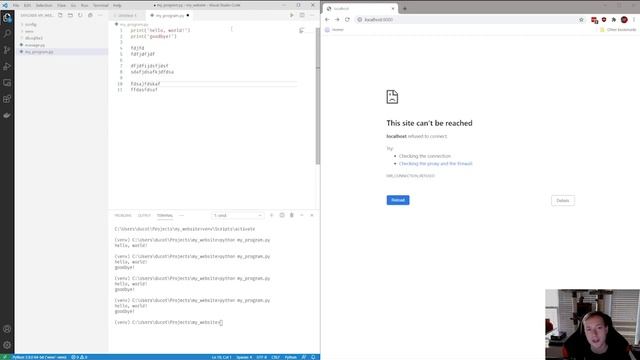Switch to the PROBLEMS panel tab

[123, 216]
